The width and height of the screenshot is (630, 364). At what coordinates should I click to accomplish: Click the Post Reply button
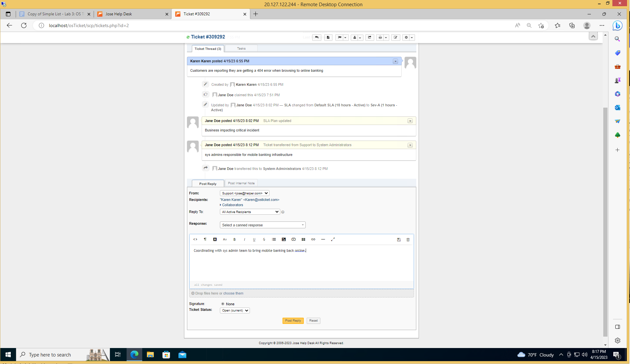(293, 321)
